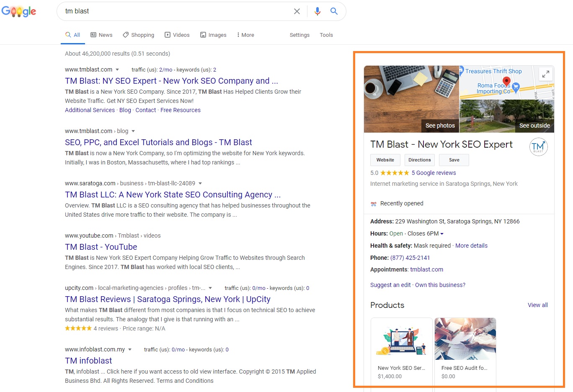Image resolution: width=573 pixels, height=392 pixels.
Task: Open TM Blast: NY SEO Expert result
Action: [x=171, y=81]
